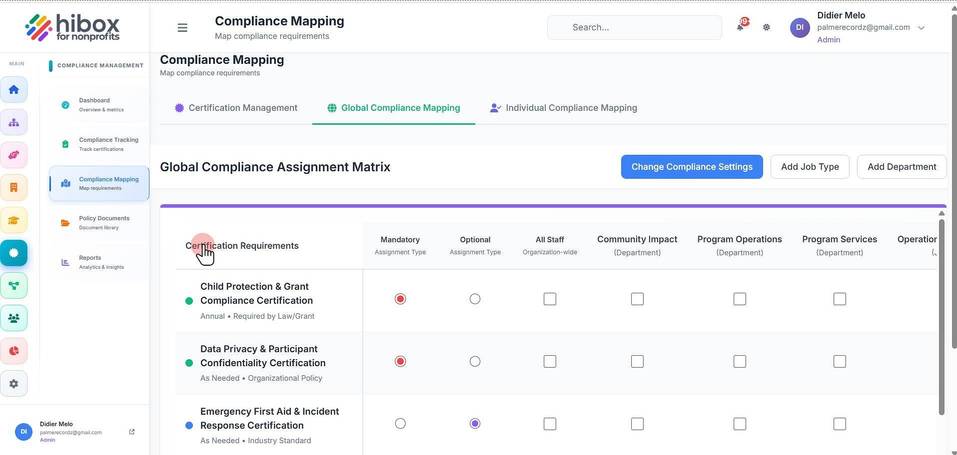
Task: Open the orange building sidebar icon
Action: pyautogui.click(x=13, y=187)
